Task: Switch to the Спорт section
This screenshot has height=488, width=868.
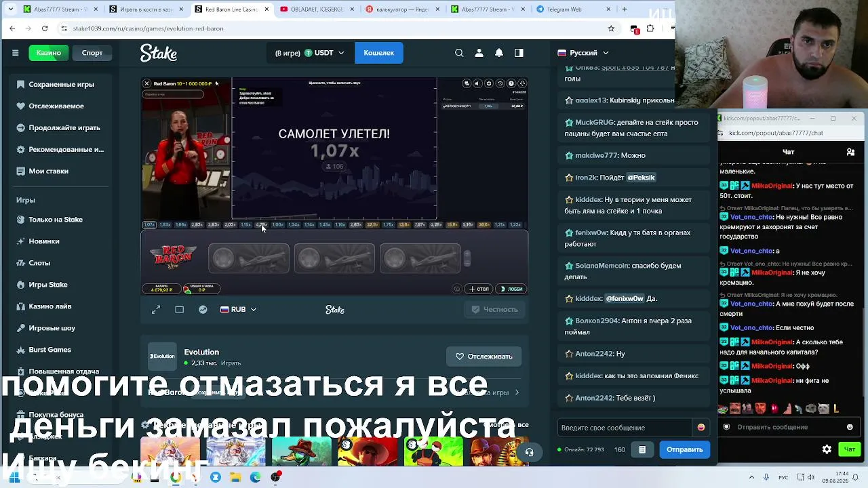Action: point(92,53)
